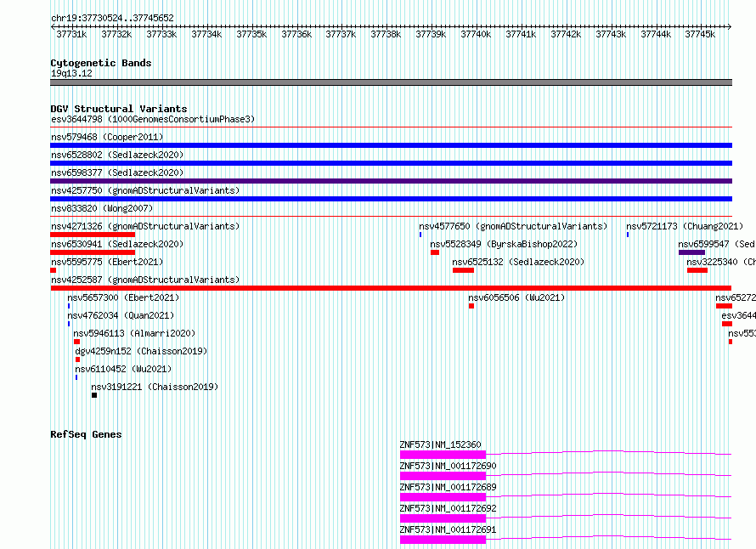Click the magenta exon block of NM_001172689
Screen dimensions: 756x549
443,497
